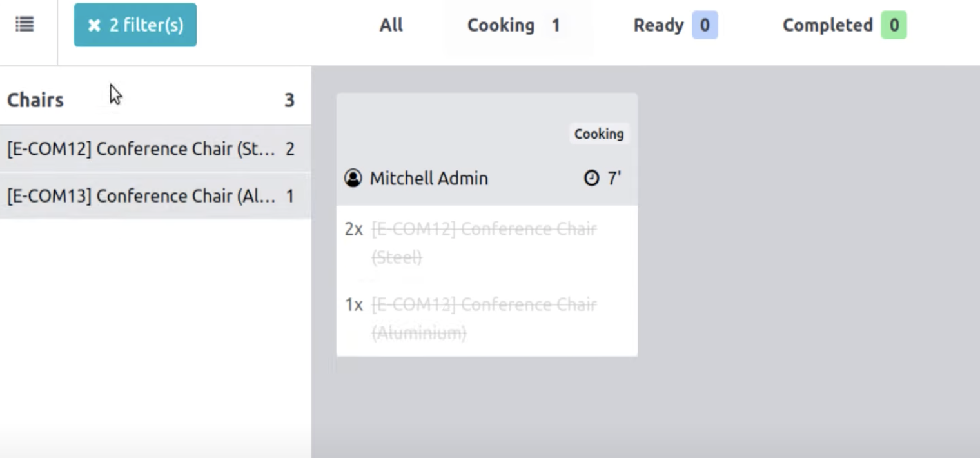Click the 7' elapsed time on the card

click(614, 178)
